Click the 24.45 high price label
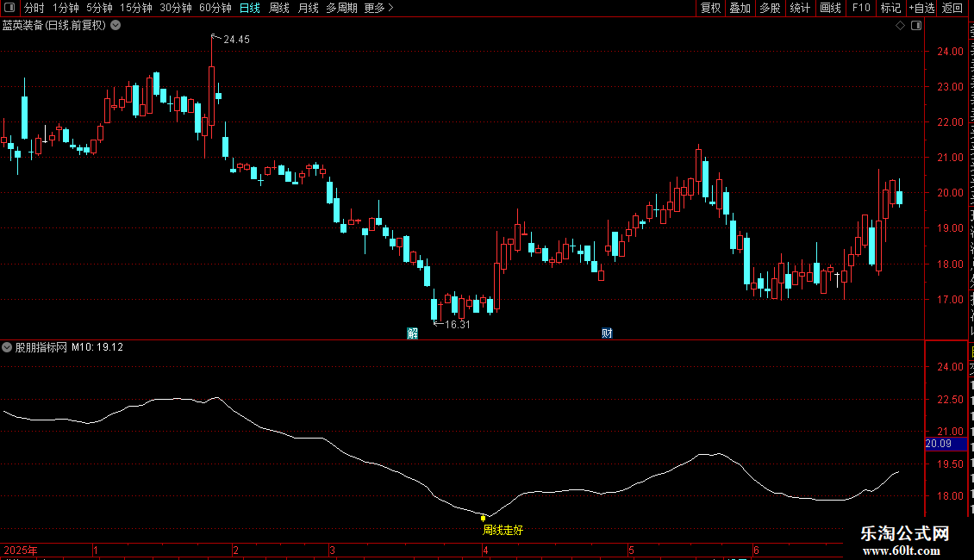Viewport: 974px width, 560px height. pos(237,39)
